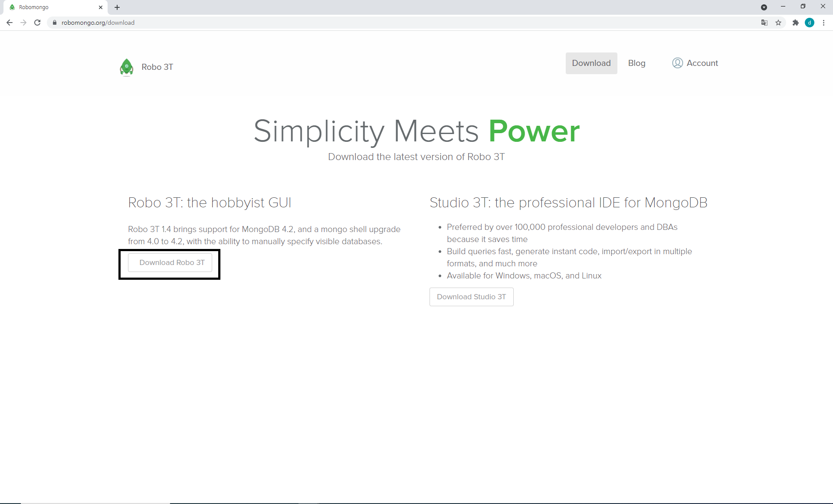Bookmark page with the star icon

778,23
